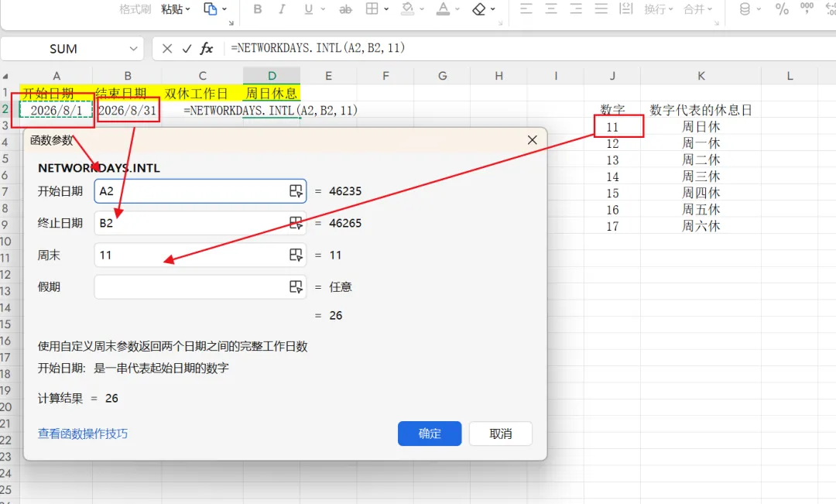Click the holidays (假期) input field

(x=200, y=287)
